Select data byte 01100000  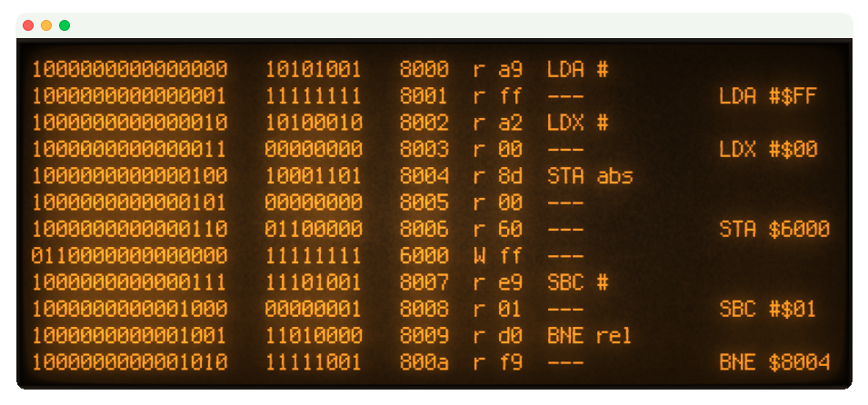point(314,229)
